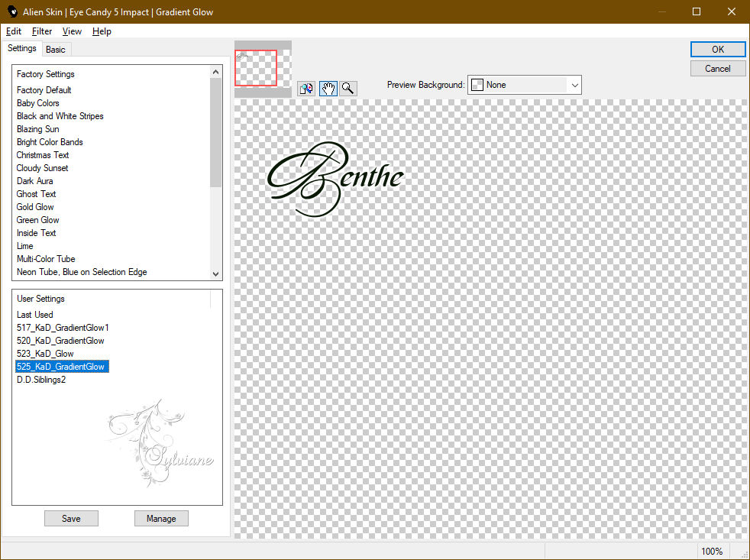Screen dimensions: 750x560
Task: Click the Save settings button
Action: click(x=71, y=518)
